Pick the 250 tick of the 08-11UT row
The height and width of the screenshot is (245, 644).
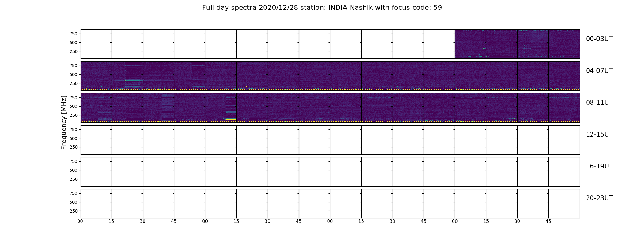tap(74, 115)
